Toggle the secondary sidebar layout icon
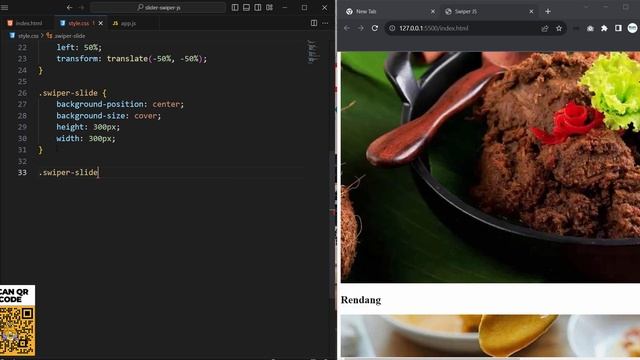The height and width of the screenshot is (360, 640). tap(258, 7)
